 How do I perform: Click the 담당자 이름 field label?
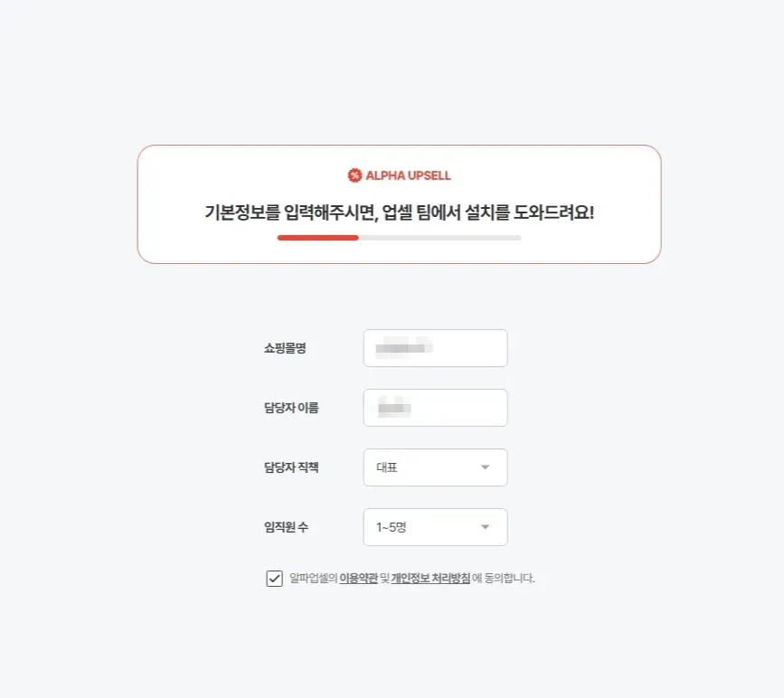pyautogui.click(x=291, y=408)
